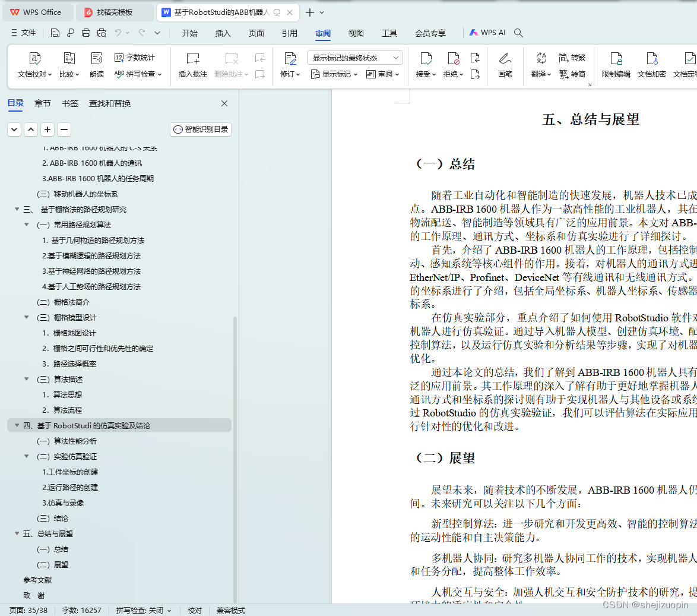Viewport: 697px width, 616px height.
Task: Click 文档加密 to encrypt document
Action: 651,65
